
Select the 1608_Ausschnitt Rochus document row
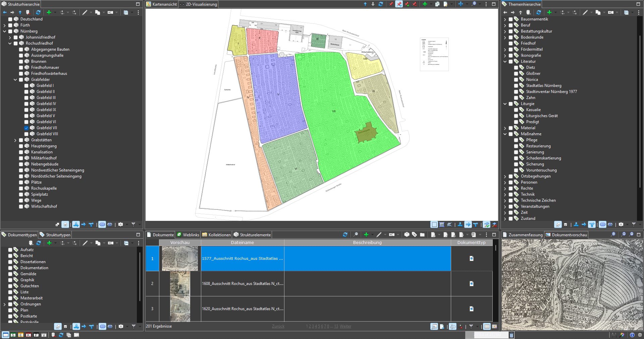pos(243,284)
